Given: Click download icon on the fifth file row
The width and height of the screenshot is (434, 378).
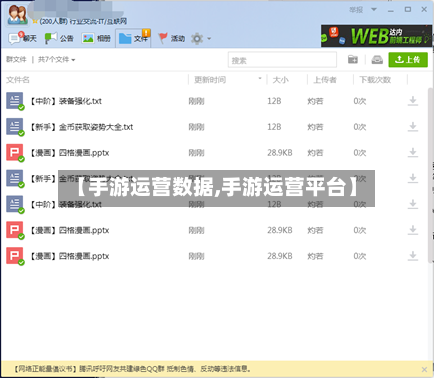Looking at the screenshot, I should [413, 204].
